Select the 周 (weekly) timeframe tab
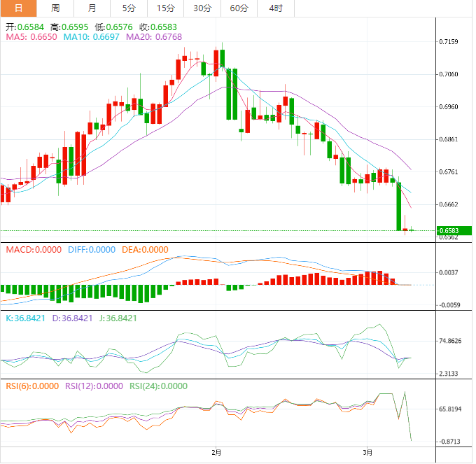 55,8
